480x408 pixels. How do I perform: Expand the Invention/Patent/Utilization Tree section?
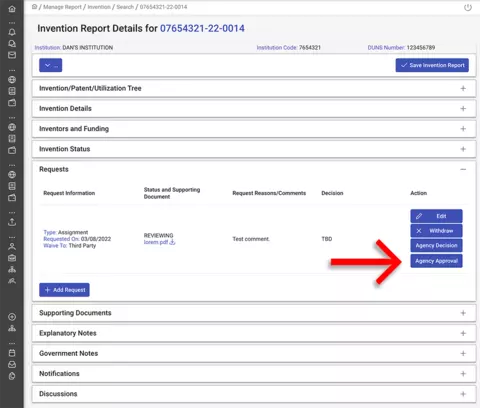pyautogui.click(x=254, y=88)
